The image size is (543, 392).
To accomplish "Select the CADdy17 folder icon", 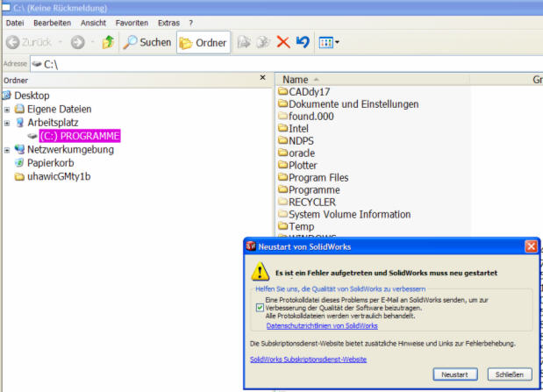I will point(283,91).
